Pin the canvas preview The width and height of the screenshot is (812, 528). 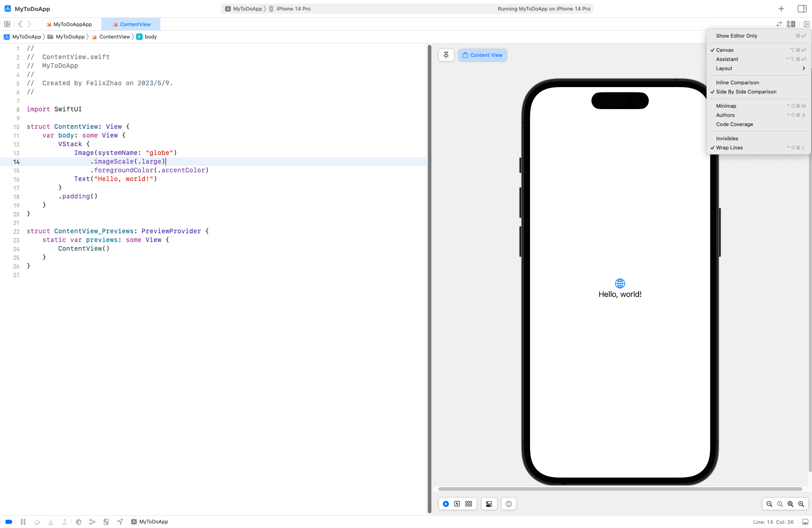[x=446, y=55]
